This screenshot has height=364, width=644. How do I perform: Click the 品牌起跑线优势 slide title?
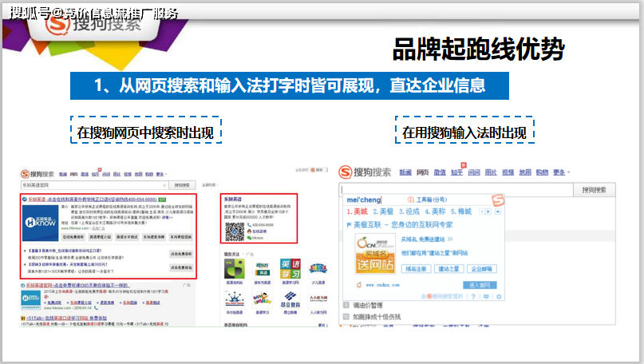[x=479, y=49]
